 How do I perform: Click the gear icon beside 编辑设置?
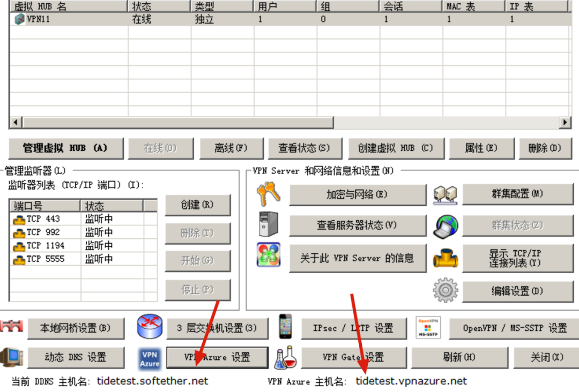(x=446, y=290)
